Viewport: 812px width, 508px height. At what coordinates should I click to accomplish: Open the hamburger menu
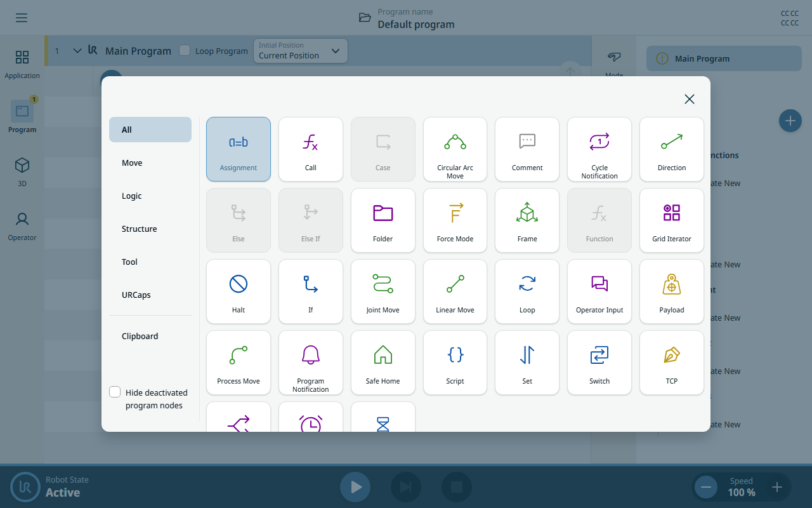coord(22,18)
